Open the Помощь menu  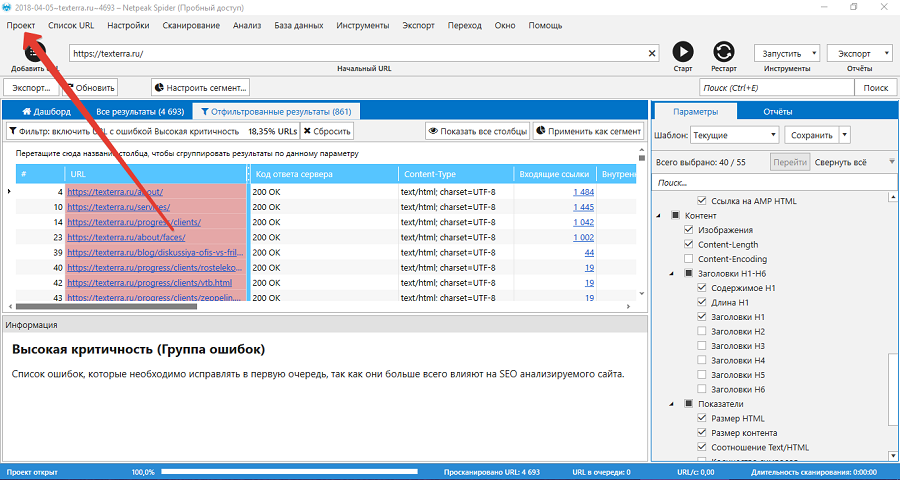point(545,25)
